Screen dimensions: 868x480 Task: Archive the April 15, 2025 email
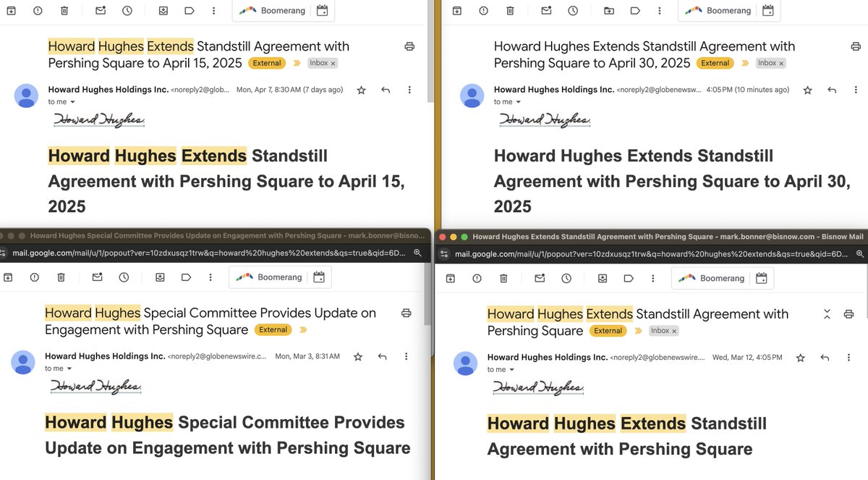point(11,11)
